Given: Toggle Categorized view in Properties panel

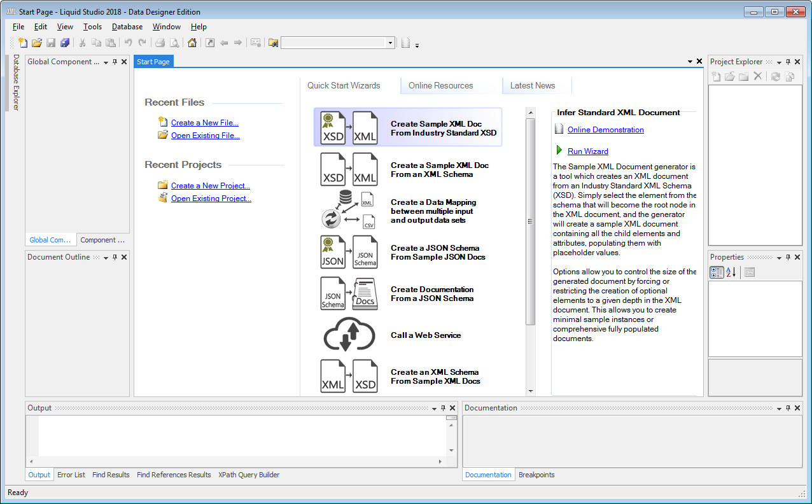Looking at the screenshot, I should 717,272.
